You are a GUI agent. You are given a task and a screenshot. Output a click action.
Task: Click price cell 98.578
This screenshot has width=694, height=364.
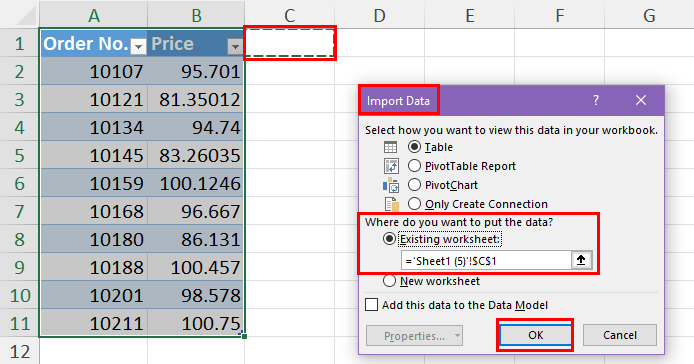(x=196, y=295)
